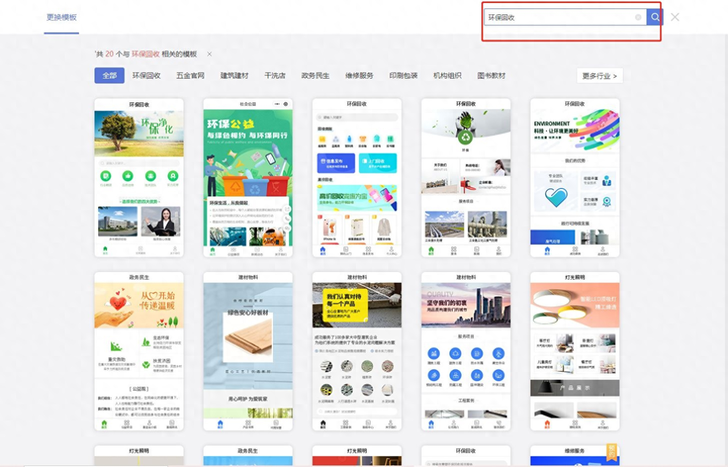
Task: Click the blue magnifier search button
Action: click(x=655, y=17)
